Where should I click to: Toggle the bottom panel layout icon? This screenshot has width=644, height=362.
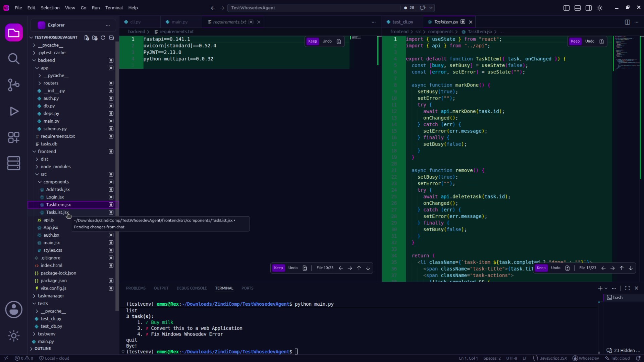(x=578, y=8)
